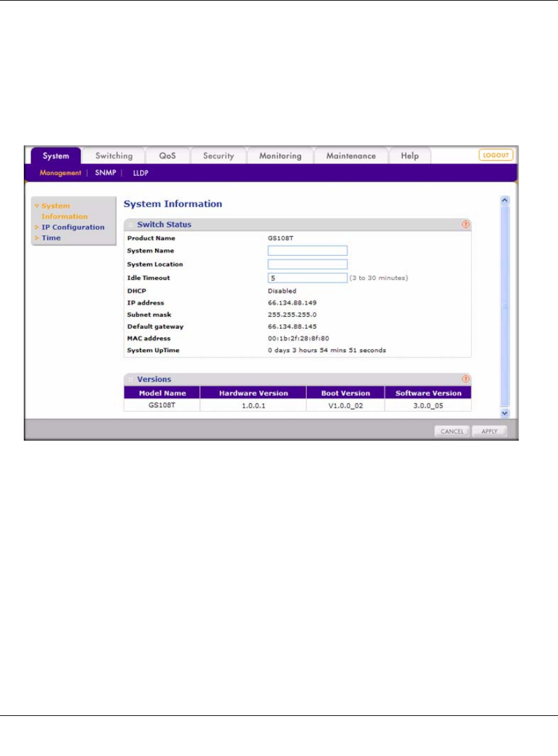Open the QoS tab
Image resolution: width=558 pixels, height=756 pixels.
pyautogui.click(x=168, y=156)
